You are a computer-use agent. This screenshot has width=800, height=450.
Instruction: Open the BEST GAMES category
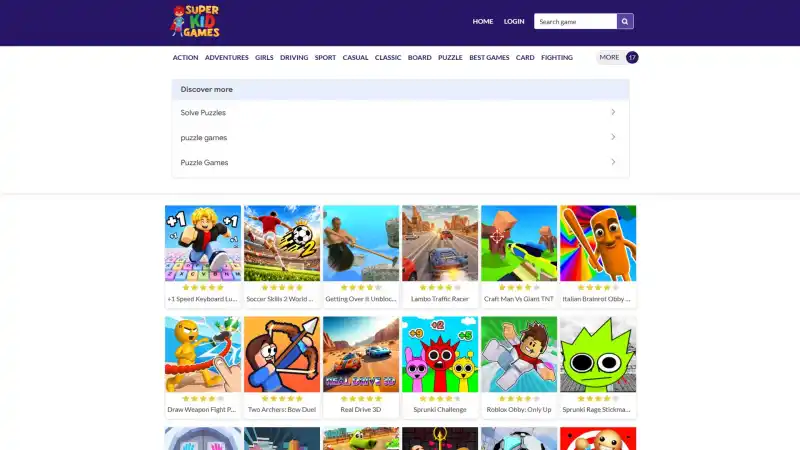tap(489, 58)
